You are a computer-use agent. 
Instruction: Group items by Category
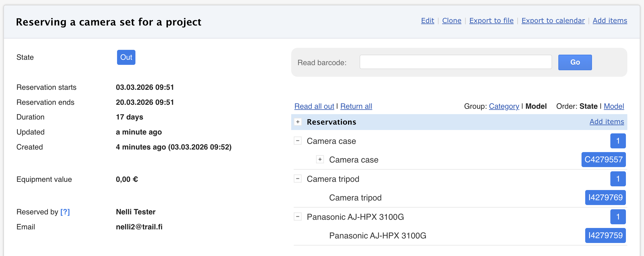pyautogui.click(x=504, y=106)
